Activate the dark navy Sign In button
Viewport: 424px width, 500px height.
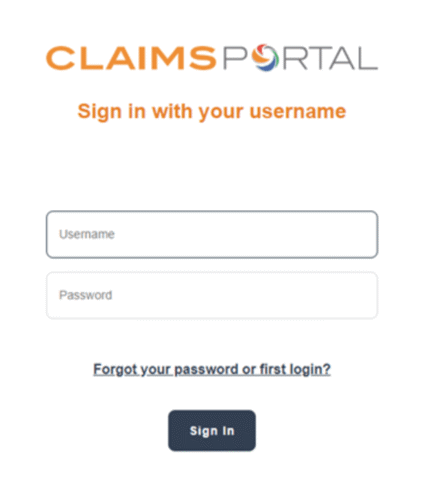pyautogui.click(x=212, y=431)
